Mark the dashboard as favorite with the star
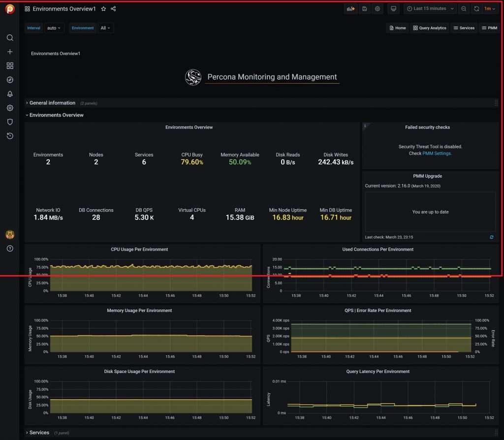Viewport: 504px width, 440px height. (103, 8)
